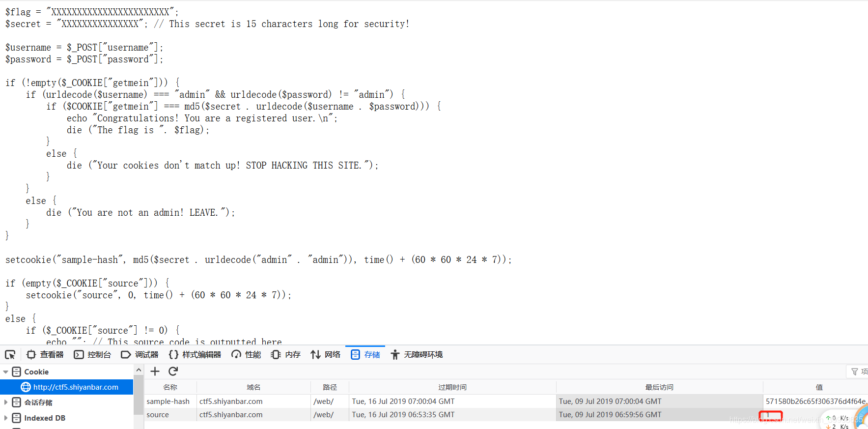Sort by the 域名 column header

pos(253,387)
